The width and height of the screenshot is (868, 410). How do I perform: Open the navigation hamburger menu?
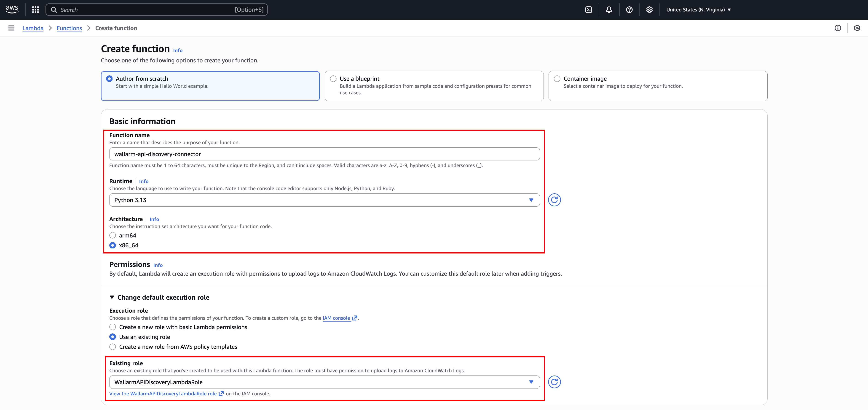tap(11, 28)
